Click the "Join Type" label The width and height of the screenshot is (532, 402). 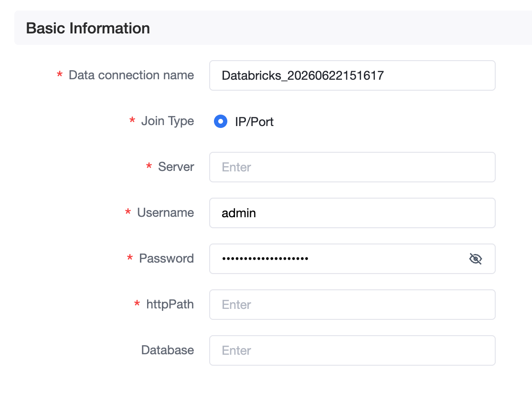168,121
